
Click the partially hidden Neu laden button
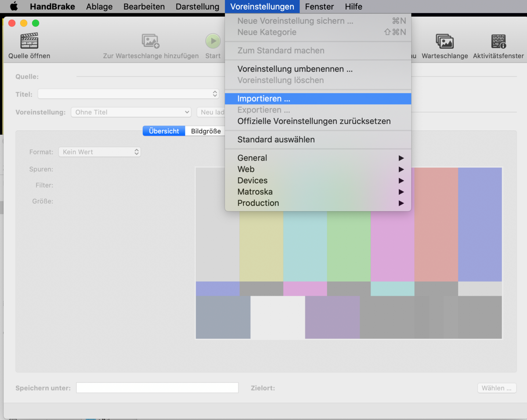click(211, 112)
